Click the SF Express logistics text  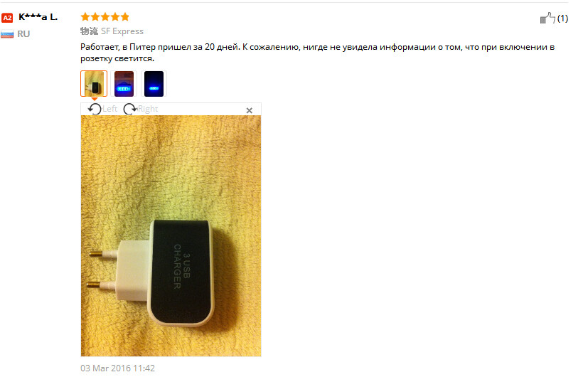122,31
